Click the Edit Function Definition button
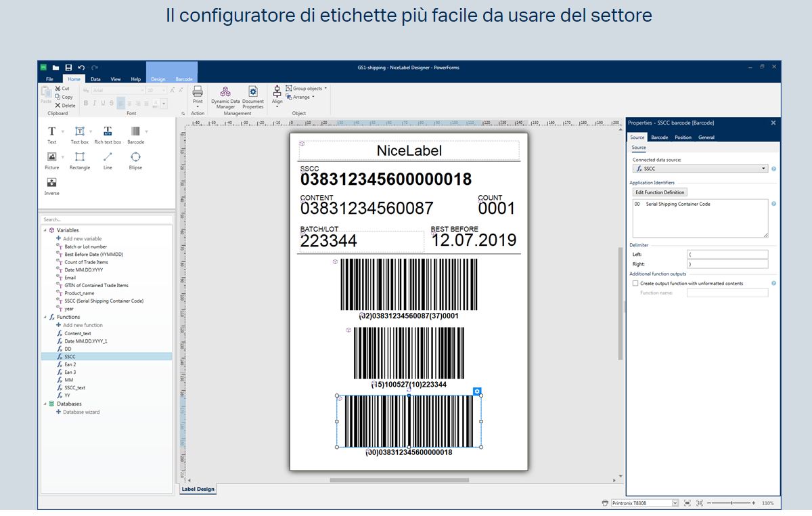812x516 pixels. click(x=660, y=192)
